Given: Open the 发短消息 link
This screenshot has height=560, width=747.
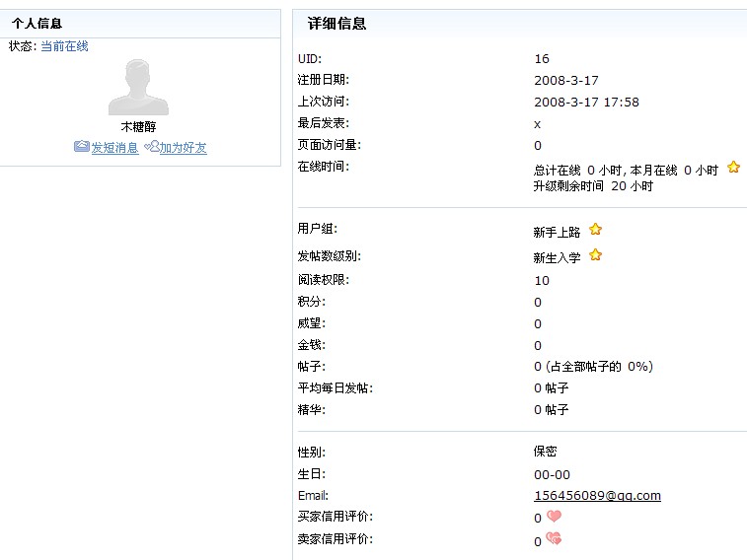Looking at the screenshot, I should tap(114, 148).
